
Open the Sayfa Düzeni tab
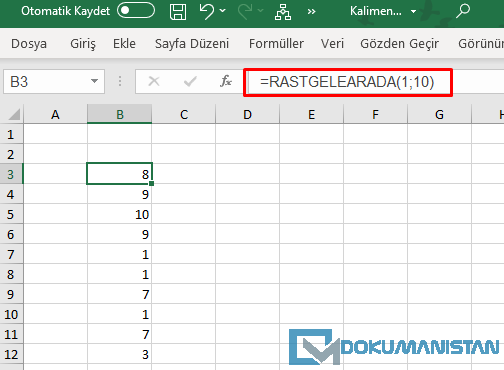click(x=192, y=44)
